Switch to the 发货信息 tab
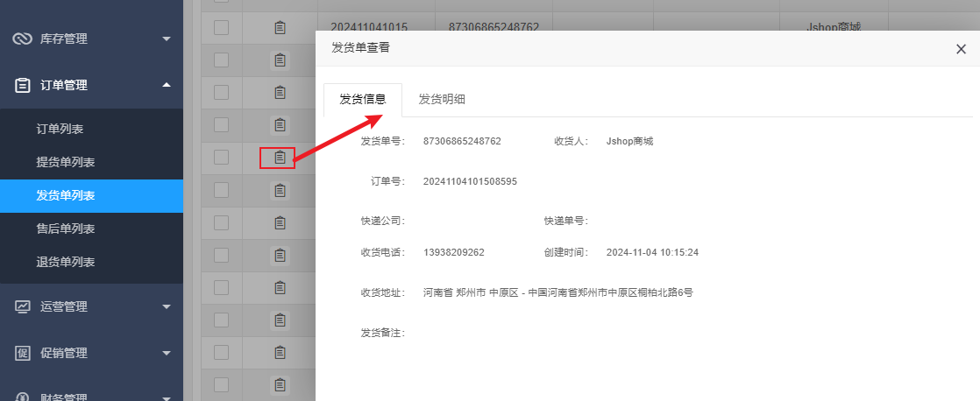The width and height of the screenshot is (980, 401). [x=363, y=99]
